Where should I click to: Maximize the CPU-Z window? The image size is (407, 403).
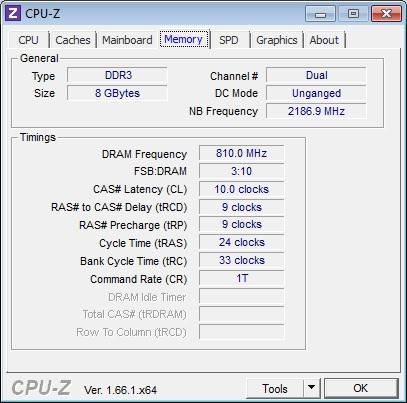[353, 14]
